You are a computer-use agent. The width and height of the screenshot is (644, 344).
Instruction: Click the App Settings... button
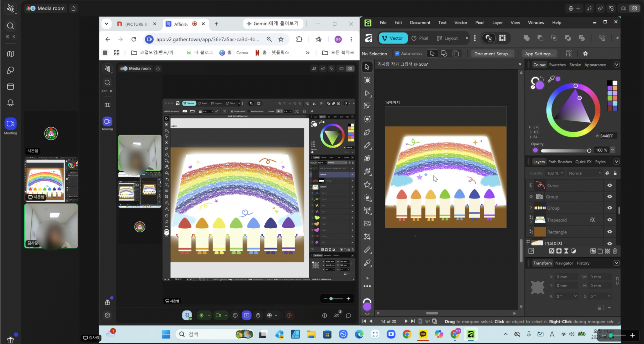pyautogui.click(x=539, y=54)
